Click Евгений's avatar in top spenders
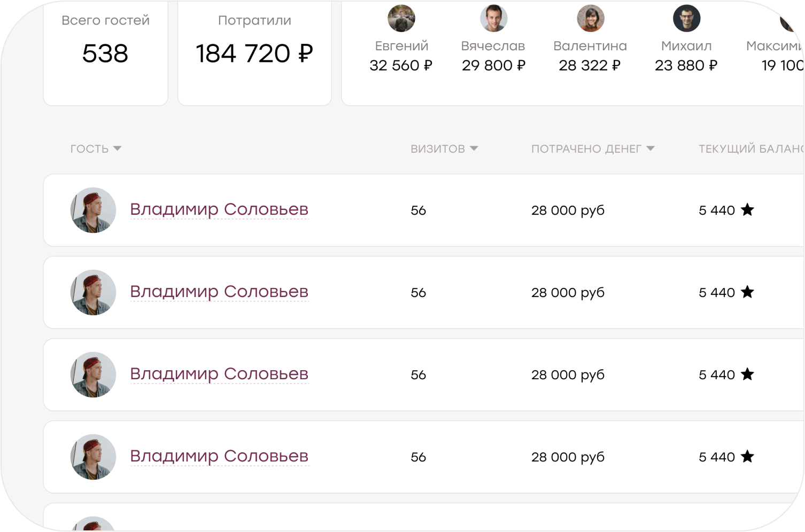This screenshot has height=532, width=805. click(x=401, y=19)
